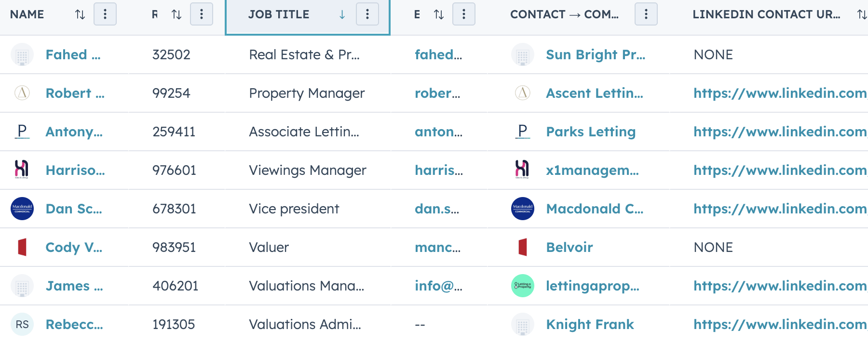Open the Contact to Company column menu
Viewport: 868px width, 343px height.
(646, 14)
